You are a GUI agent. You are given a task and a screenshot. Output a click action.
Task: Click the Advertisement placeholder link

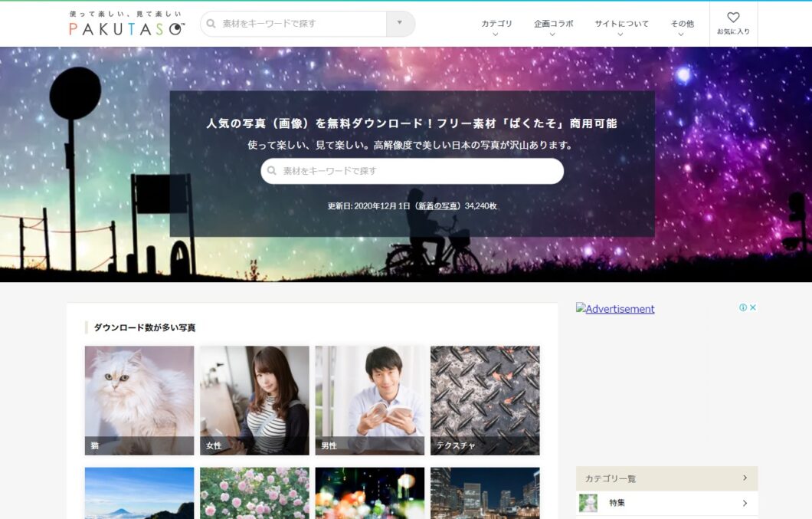coord(617,309)
